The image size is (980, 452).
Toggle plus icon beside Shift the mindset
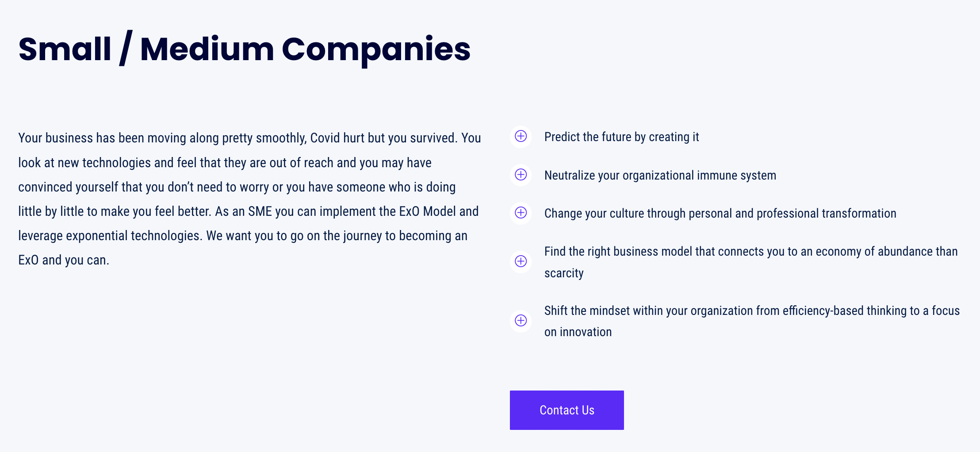coord(521,321)
